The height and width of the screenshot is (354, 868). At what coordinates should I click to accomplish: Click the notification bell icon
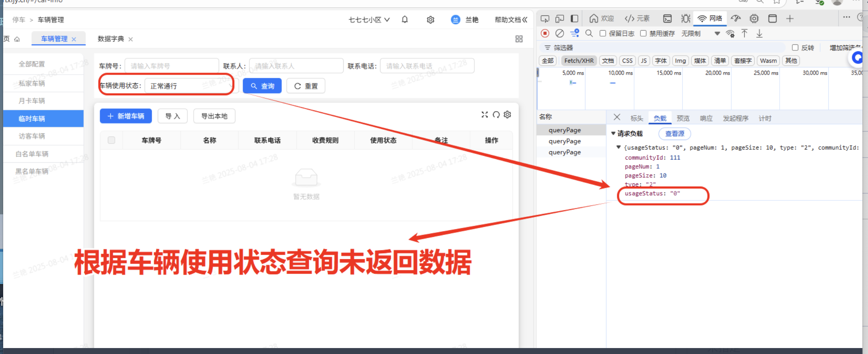[x=405, y=19]
